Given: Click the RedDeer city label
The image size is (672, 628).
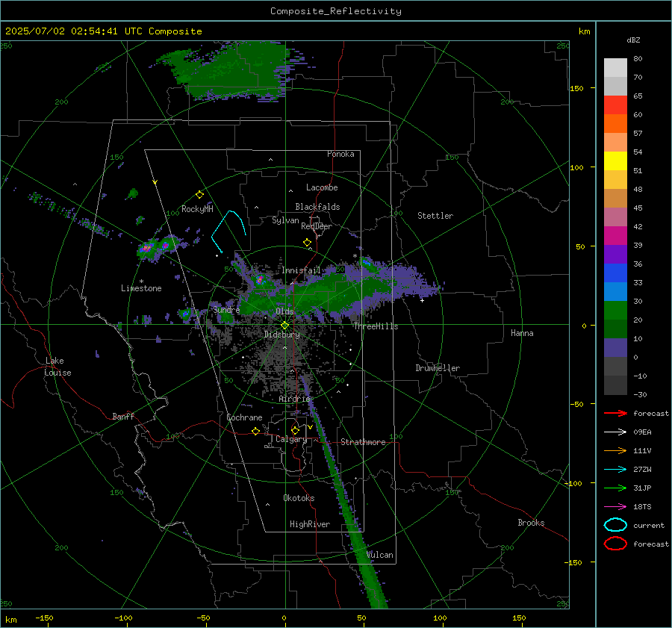Looking at the screenshot, I should pos(317,226).
